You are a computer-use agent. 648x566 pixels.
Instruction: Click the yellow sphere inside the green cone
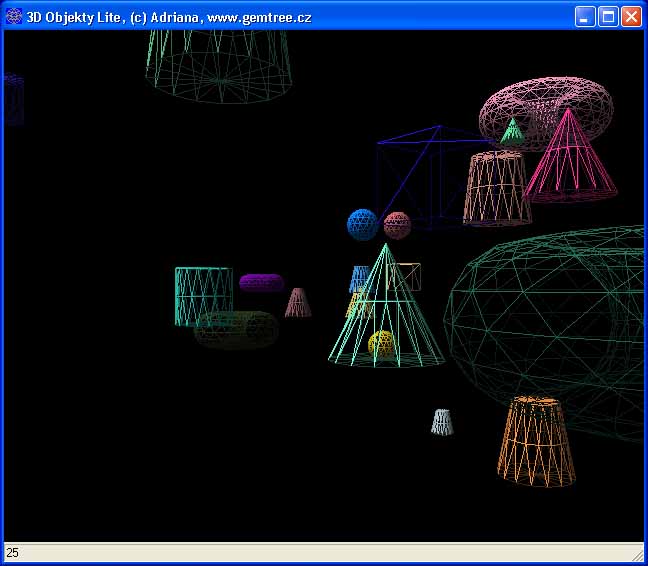coord(382,344)
